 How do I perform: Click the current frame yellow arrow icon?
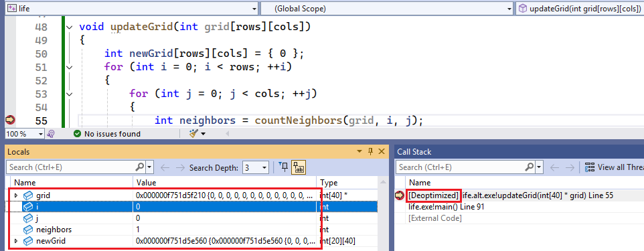pos(400,195)
